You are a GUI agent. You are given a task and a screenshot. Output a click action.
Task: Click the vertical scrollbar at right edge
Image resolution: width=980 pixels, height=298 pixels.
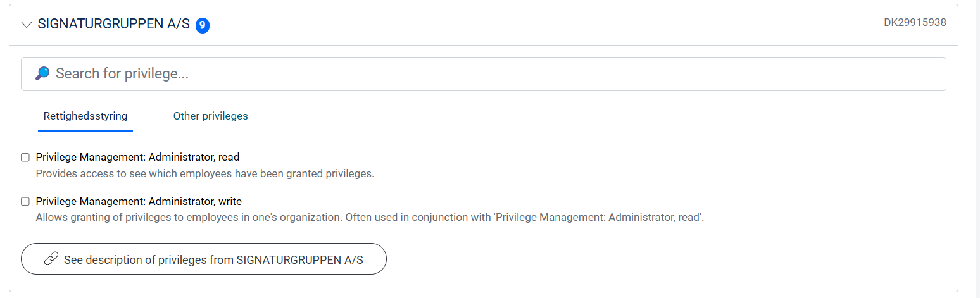pyautogui.click(x=977, y=149)
